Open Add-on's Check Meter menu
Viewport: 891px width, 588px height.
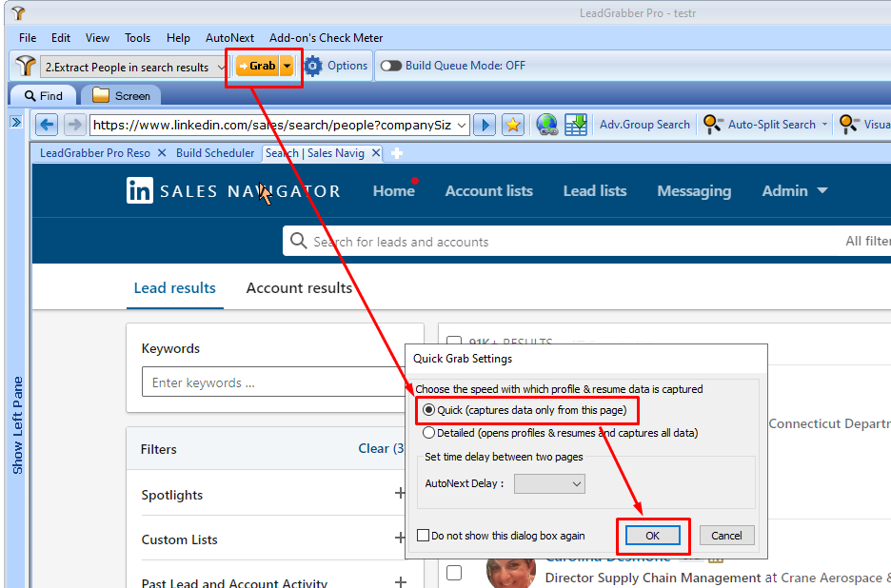click(327, 38)
